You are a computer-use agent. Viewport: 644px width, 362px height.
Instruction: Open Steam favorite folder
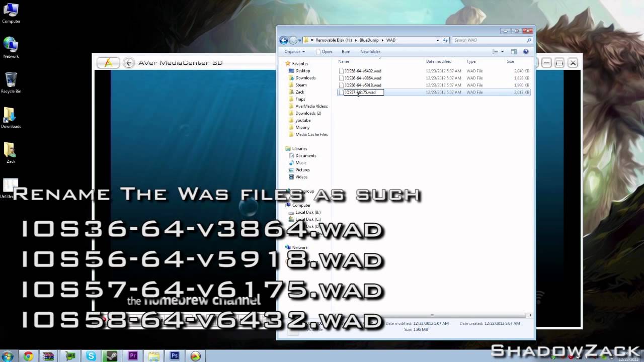coord(301,85)
